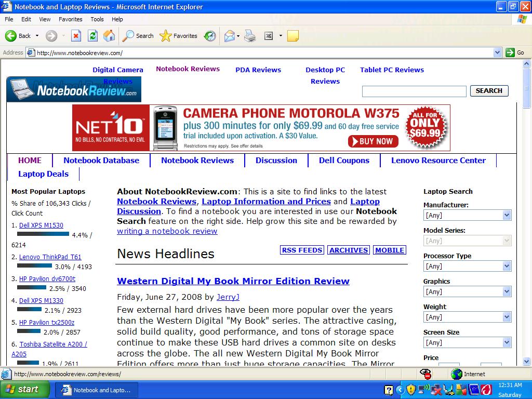532x399 pixels.
Task: Click the yellow note toolbar icon
Action: pos(293,36)
